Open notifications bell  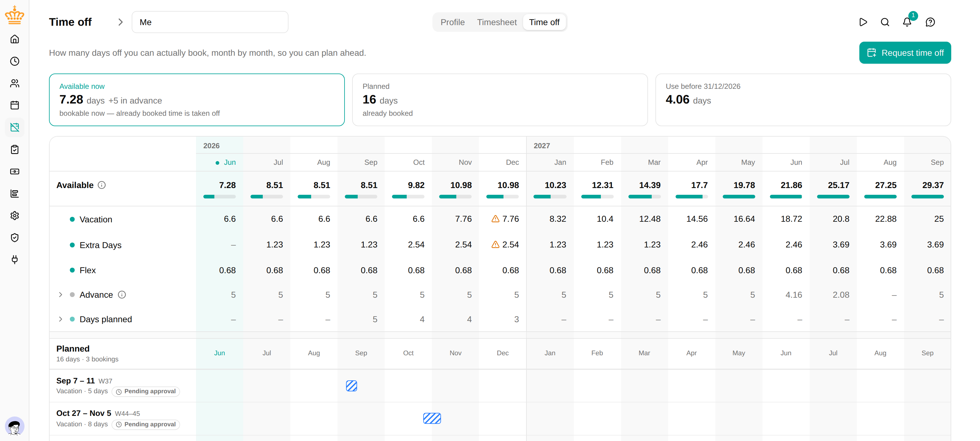click(907, 22)
